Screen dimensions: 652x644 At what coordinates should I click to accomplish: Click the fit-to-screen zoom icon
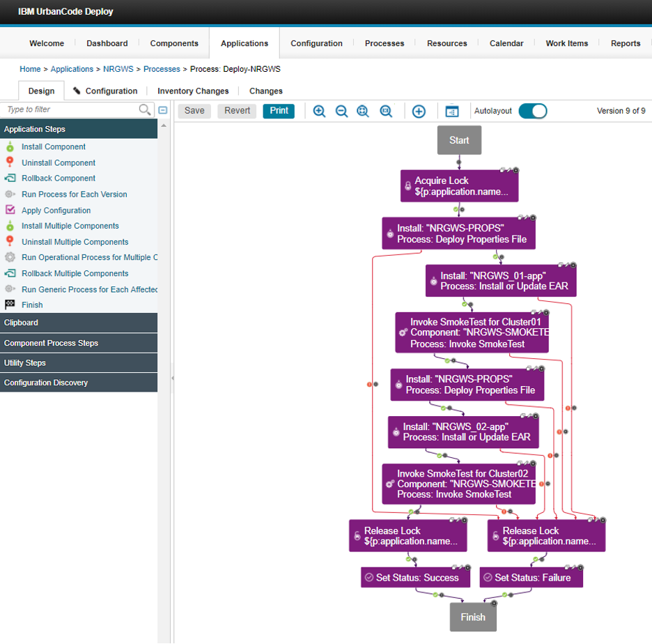[364, 111]
